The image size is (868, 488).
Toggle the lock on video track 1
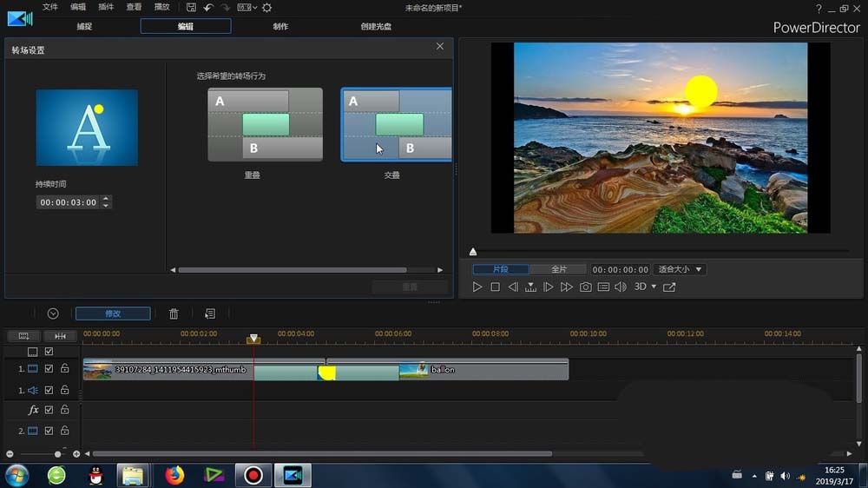coord(64,369)
